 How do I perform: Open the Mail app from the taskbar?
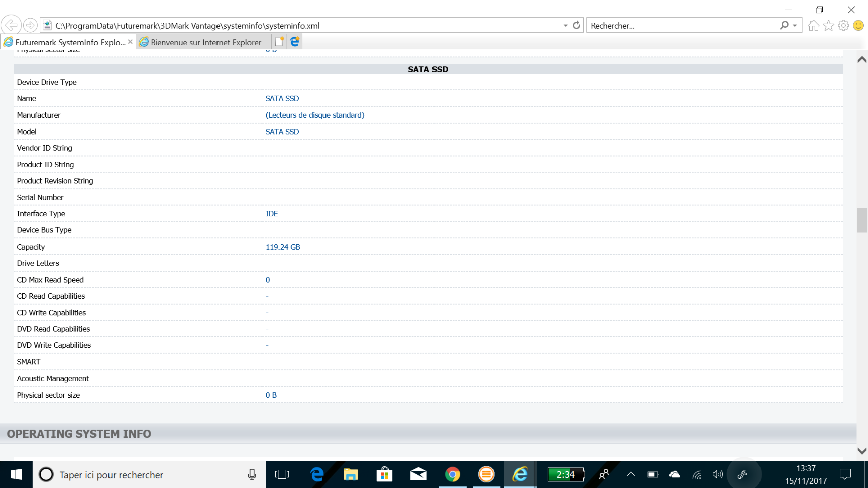[418, 474]
